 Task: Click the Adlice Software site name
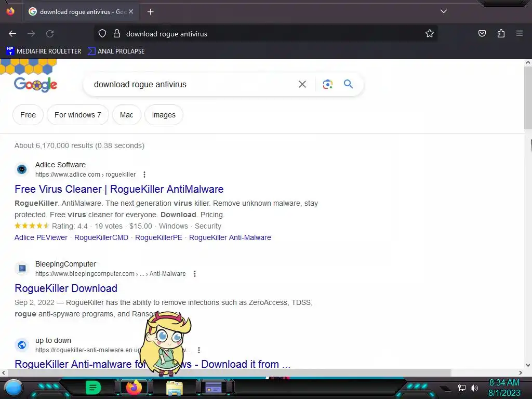60,165
